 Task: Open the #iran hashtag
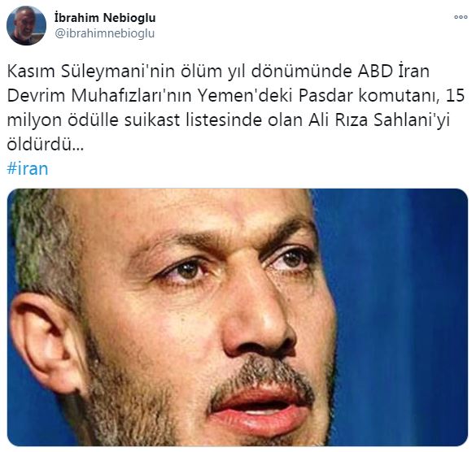(28, 168)
